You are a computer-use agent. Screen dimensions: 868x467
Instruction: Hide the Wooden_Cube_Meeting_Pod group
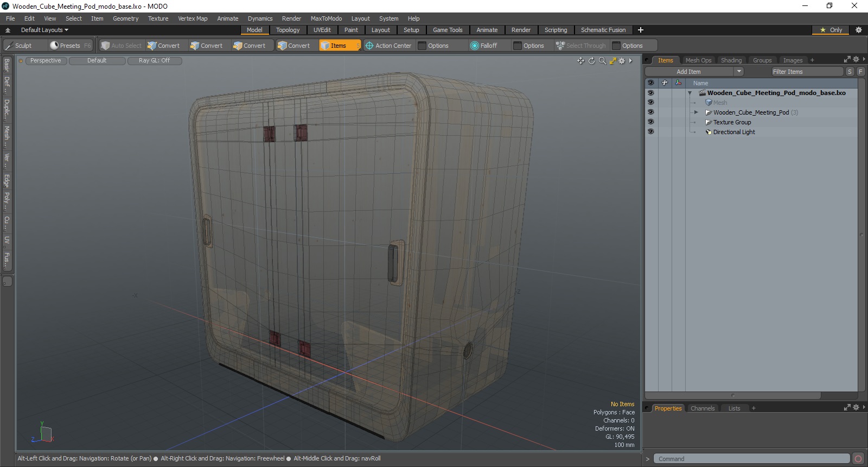650,112
